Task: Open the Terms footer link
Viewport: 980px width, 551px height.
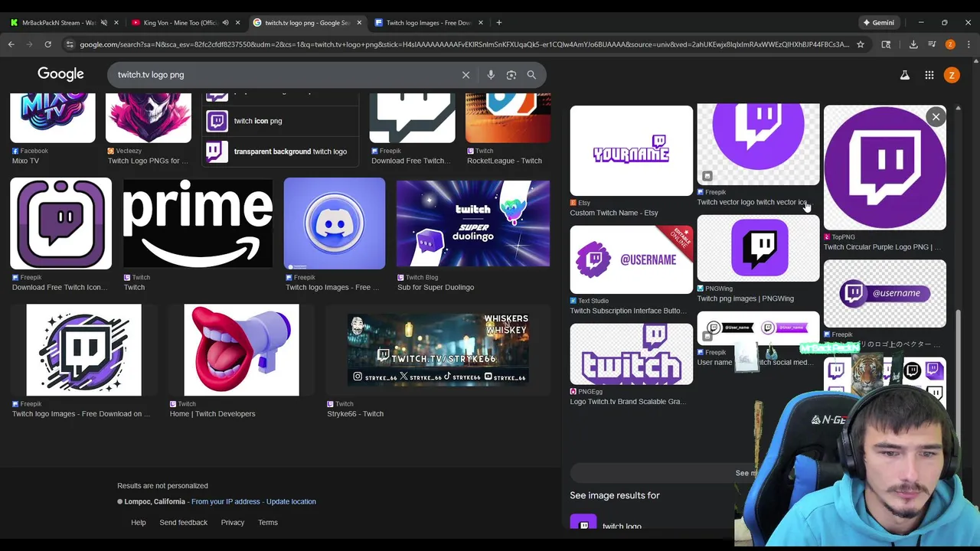Action: 268,523
